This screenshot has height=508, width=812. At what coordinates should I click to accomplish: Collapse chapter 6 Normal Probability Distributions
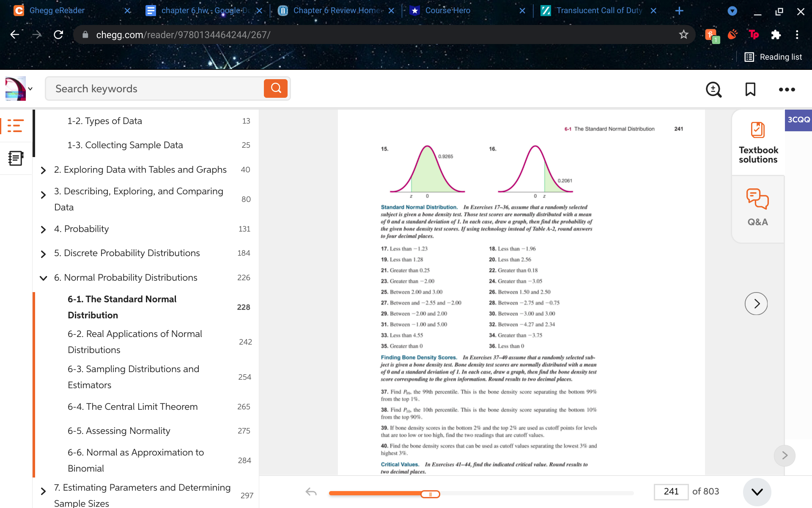43,278
